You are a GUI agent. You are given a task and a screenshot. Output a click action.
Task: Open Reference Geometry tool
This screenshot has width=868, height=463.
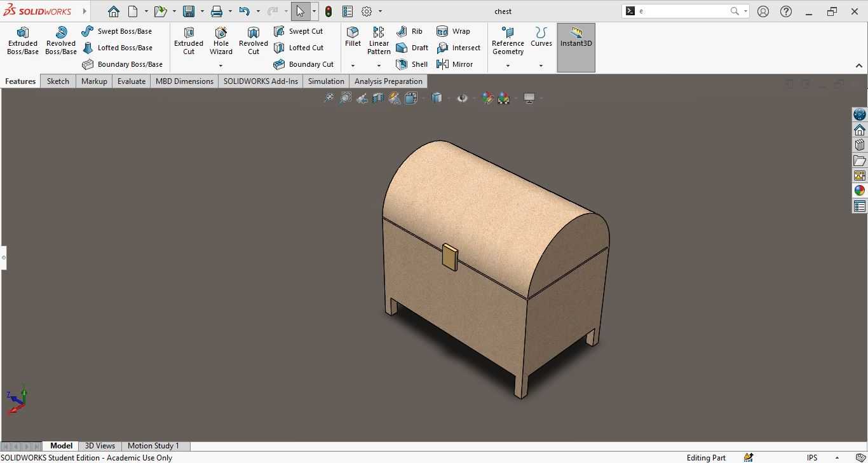tap(508, 41)
